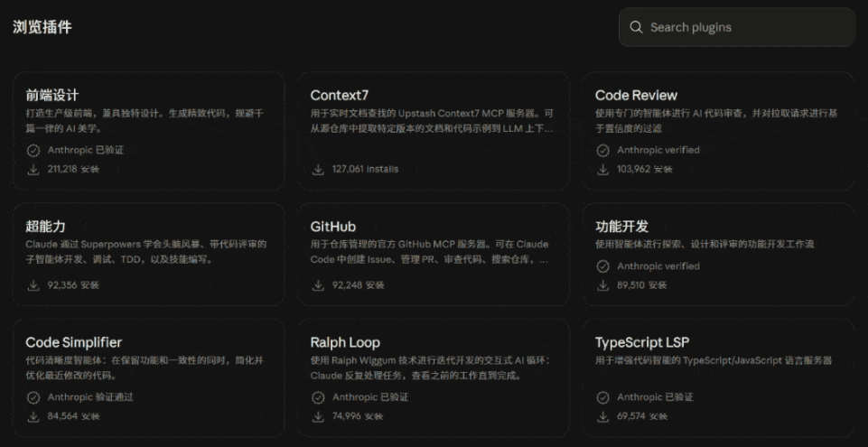Click the download icon beside 92,356 安装
Image resolution: width=868 pixels, height=447 pixels.
[x=33, y=285]
